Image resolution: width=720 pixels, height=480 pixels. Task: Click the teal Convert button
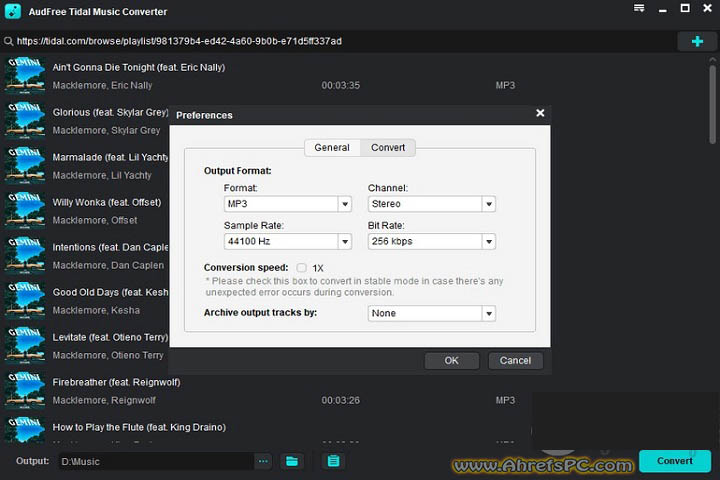675,461
